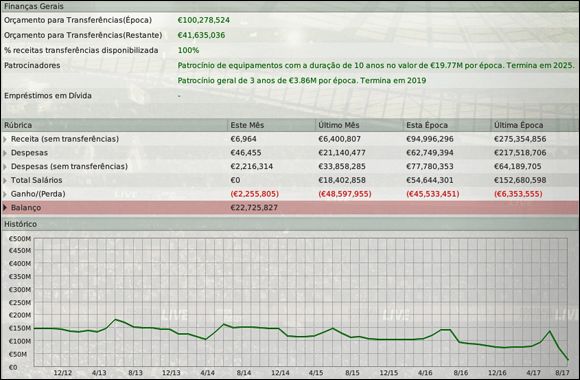
Task: Click Total Salários this month €0
Action: coord(235,180)
